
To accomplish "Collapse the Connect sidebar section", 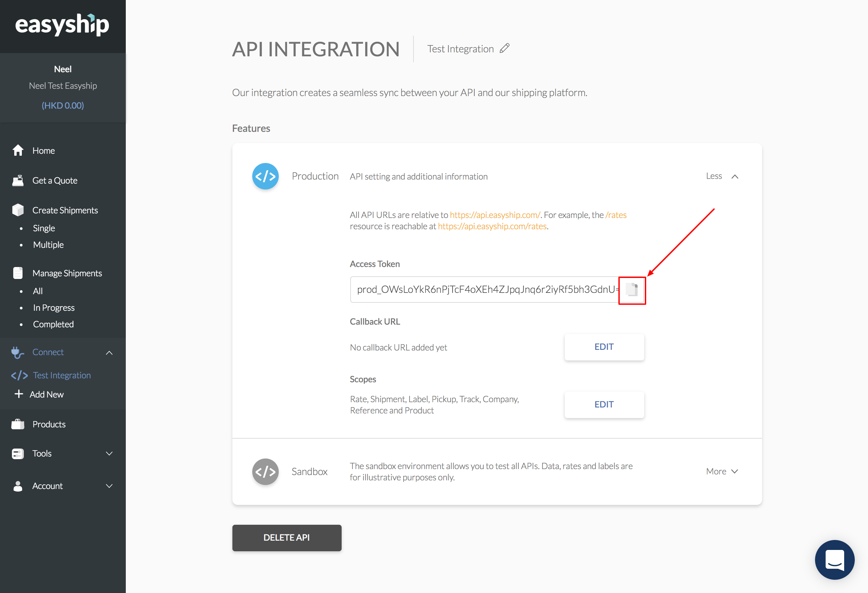I will (109, 352).
